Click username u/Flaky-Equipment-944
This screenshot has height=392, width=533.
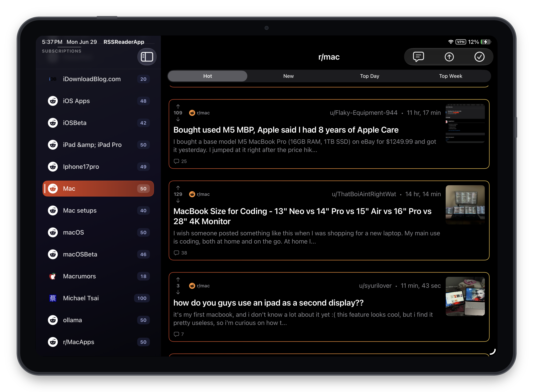tap(363, 113)
